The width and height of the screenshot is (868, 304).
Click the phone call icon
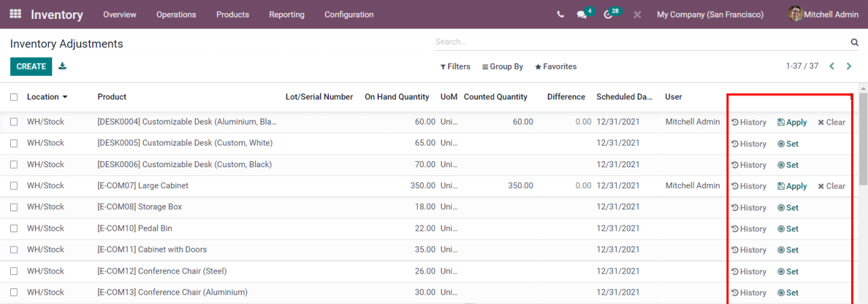[560, 14]
